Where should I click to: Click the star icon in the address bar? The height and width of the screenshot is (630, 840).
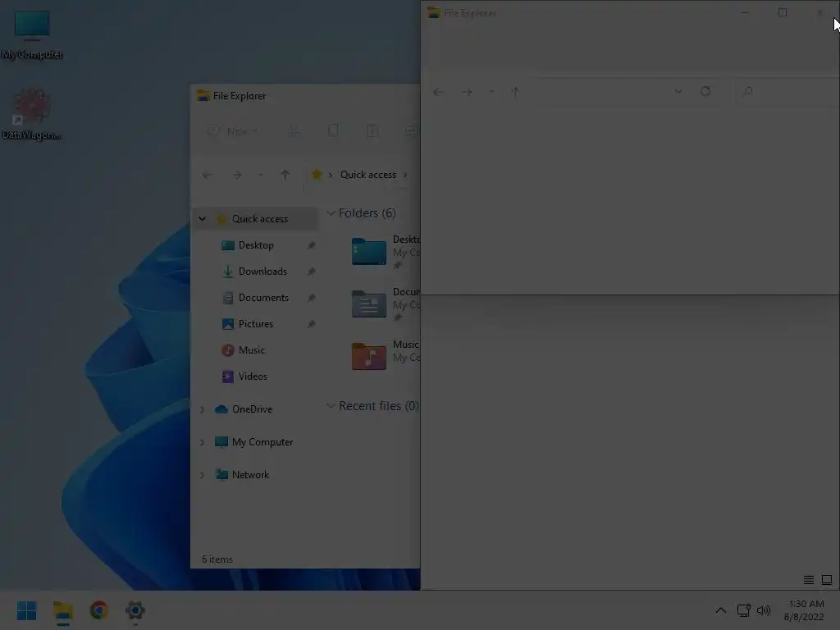point(317,175)
